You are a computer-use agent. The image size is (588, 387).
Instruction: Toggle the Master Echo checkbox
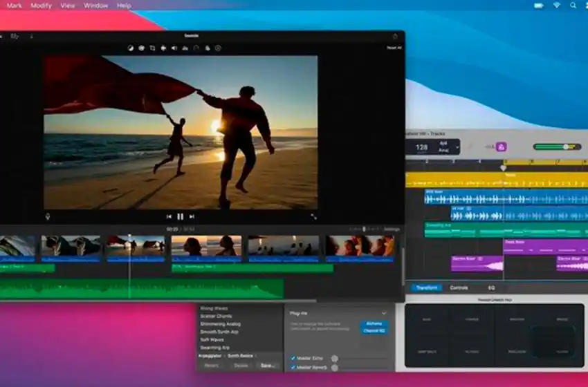click(293, 358)
